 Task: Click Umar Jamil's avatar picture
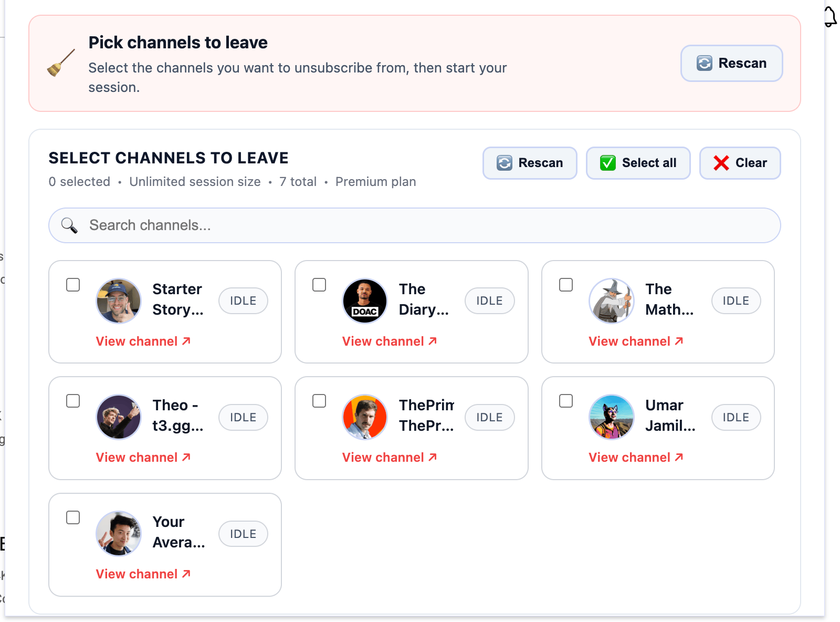(x=611, y=417)
